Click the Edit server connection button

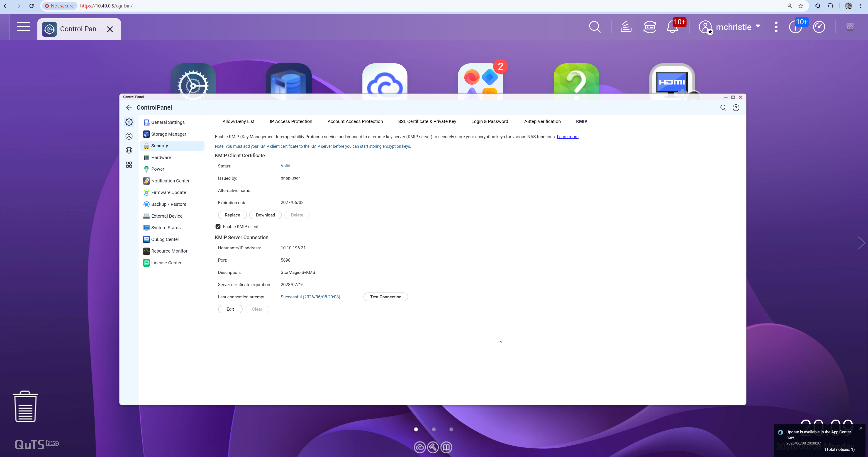pyautogui.click(x=230, y=309)
